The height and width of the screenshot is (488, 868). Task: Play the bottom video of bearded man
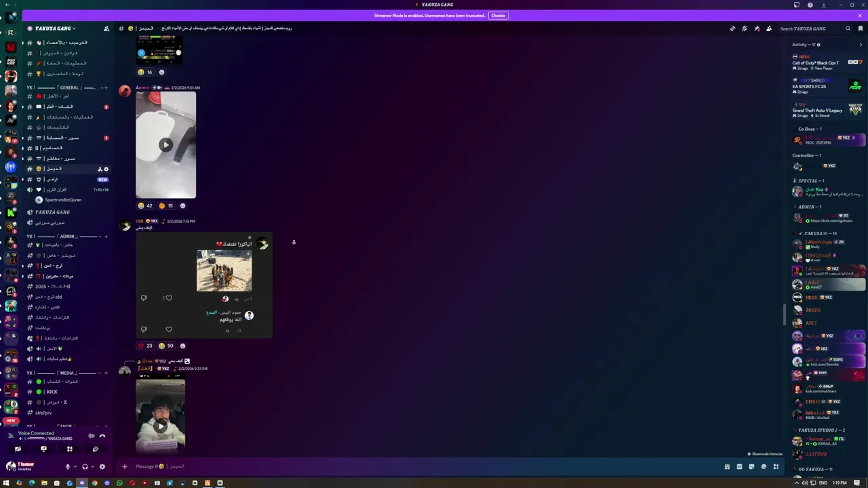(x=161, y=426)
